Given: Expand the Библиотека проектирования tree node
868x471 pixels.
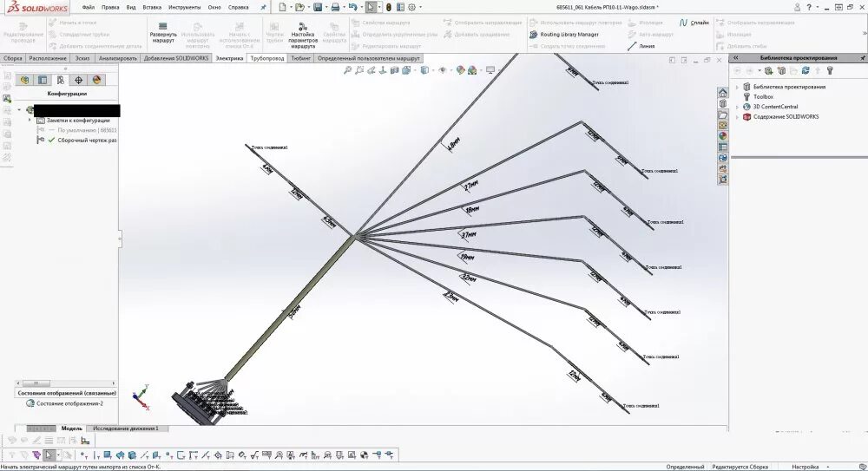Looking at the screenshot, I should click(x=737, y=87).
